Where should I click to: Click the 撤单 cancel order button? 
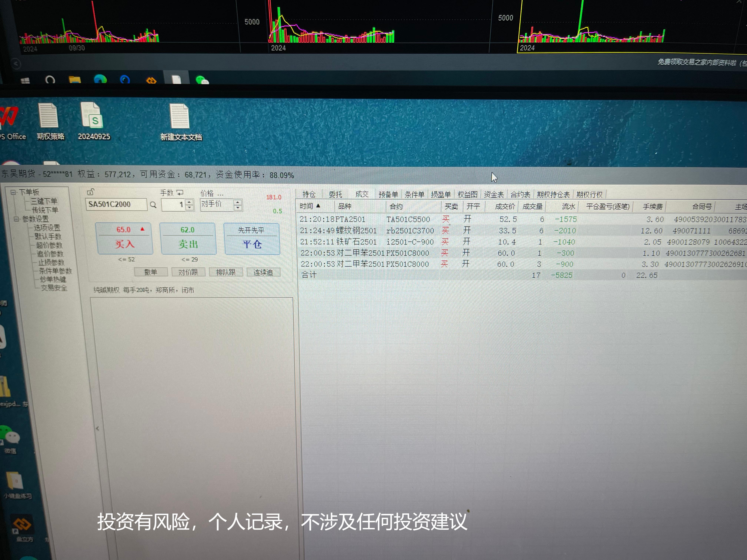pos(151,272)
